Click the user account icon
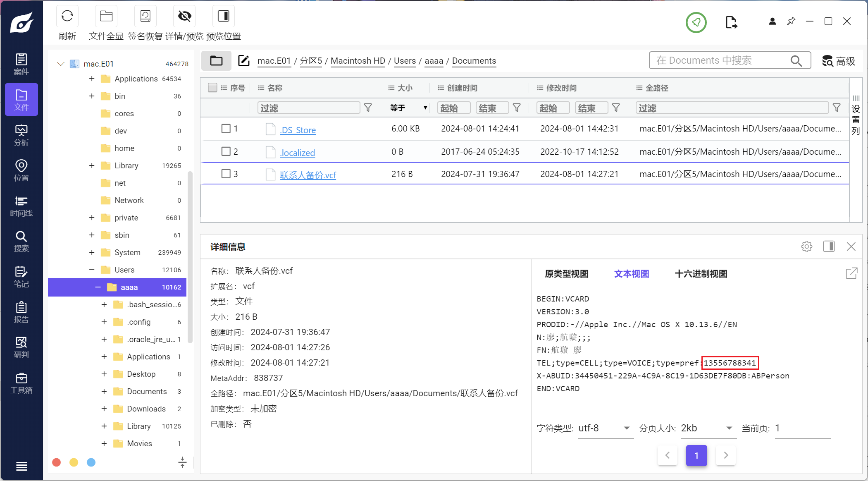Image resolution: width=868 pixels, height=481 pixels. (x=772, y=21)
